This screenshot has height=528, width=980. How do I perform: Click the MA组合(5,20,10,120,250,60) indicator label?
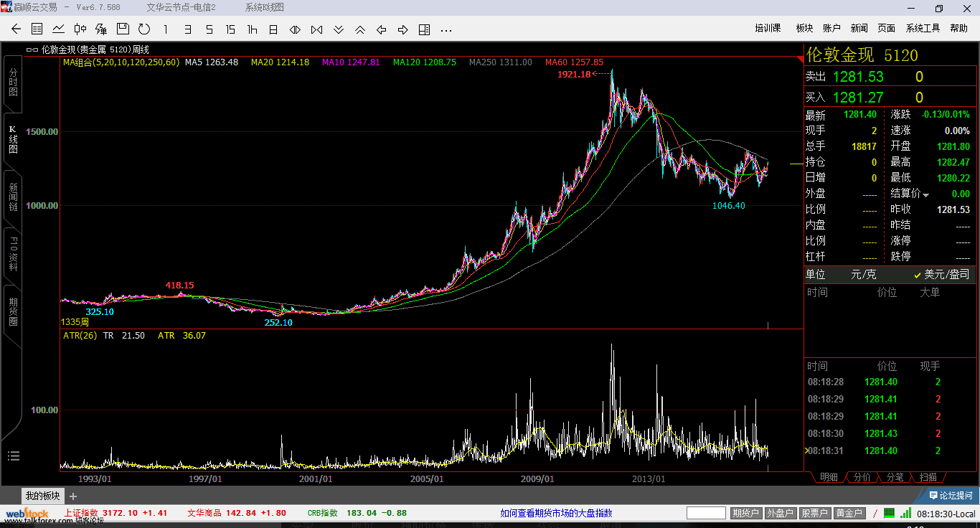(121, 62)
